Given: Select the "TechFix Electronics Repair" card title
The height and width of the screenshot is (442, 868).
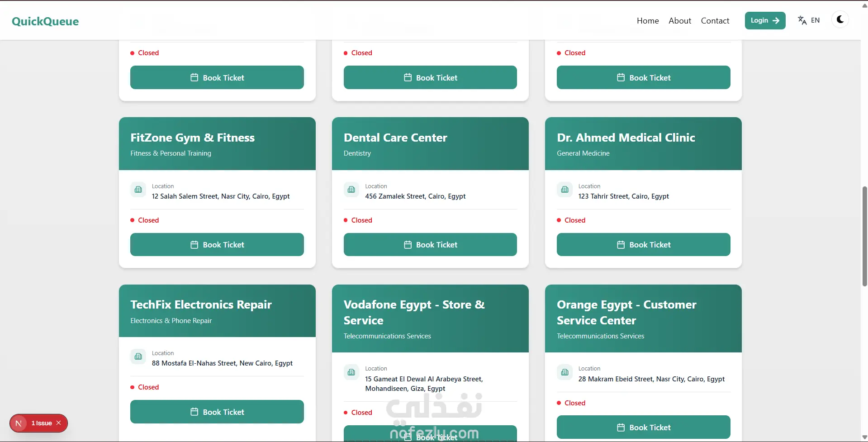Looking at the screenshot, I should point(201,304).
